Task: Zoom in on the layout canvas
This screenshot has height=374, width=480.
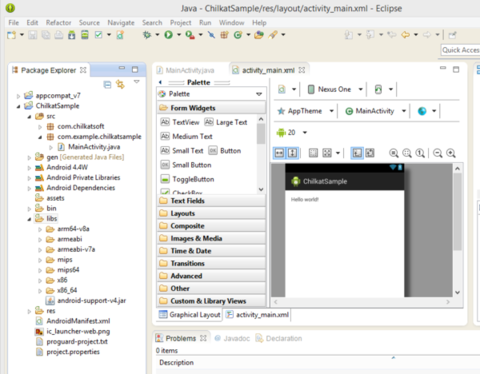Action: point(451,153)
